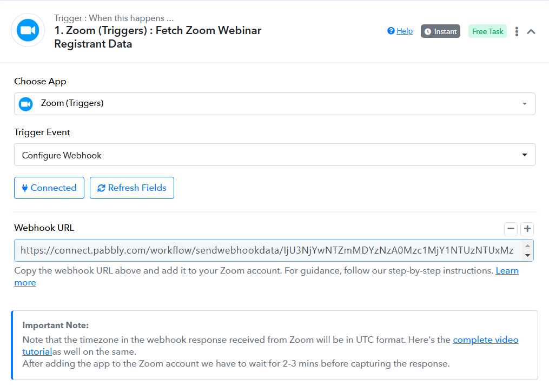Click the Important Note heading
This screenshot has width=549, height=392.
(55, 325)
